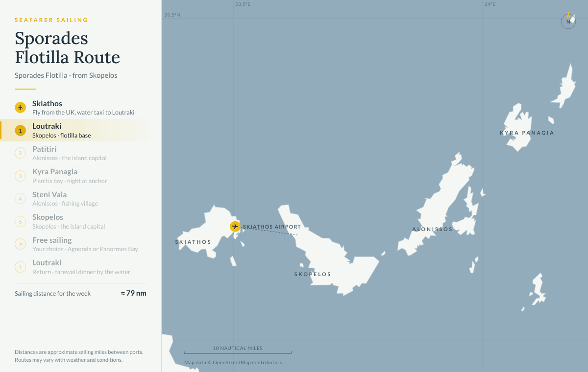This screenshot has width=588, height=372.
Task: Click the distances are approximate disclaimer text
Action: coord(79,356)
